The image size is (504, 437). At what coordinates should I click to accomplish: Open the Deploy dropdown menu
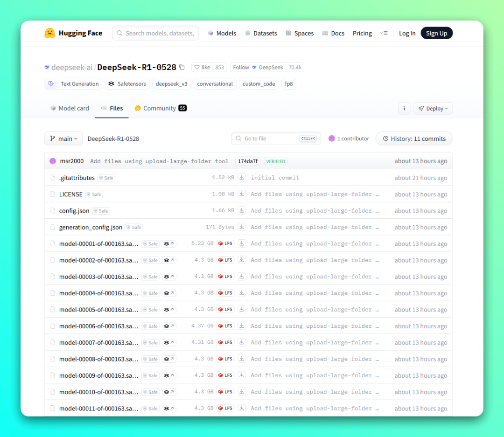click(x=433, y=108)
